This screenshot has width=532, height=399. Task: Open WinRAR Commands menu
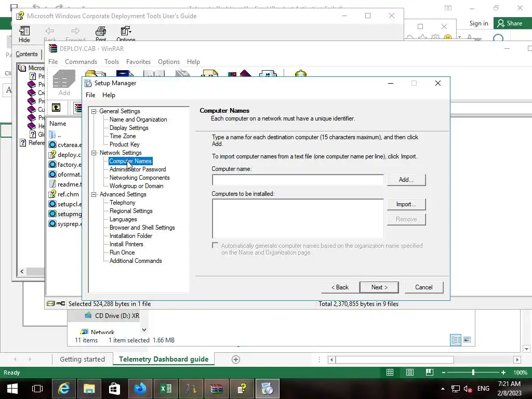click(81, 62)
